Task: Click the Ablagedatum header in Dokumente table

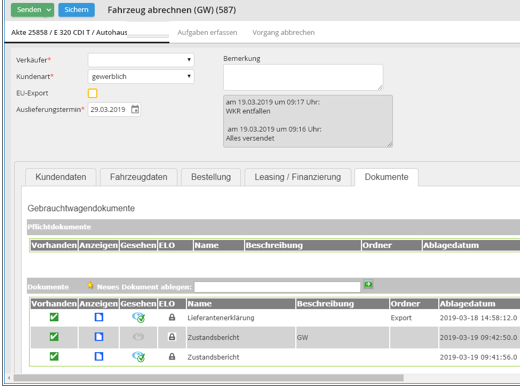Action: click(479, 304)
